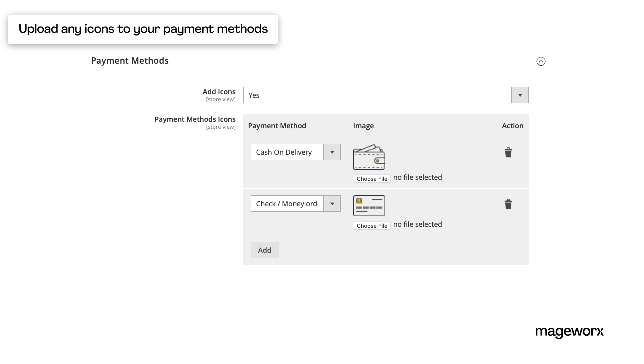
Task: Collapse the Payment Methods section
Action: 541,61
